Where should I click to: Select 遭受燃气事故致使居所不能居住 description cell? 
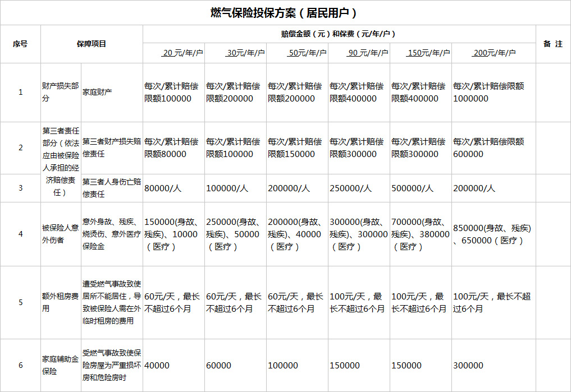[112, 302]
